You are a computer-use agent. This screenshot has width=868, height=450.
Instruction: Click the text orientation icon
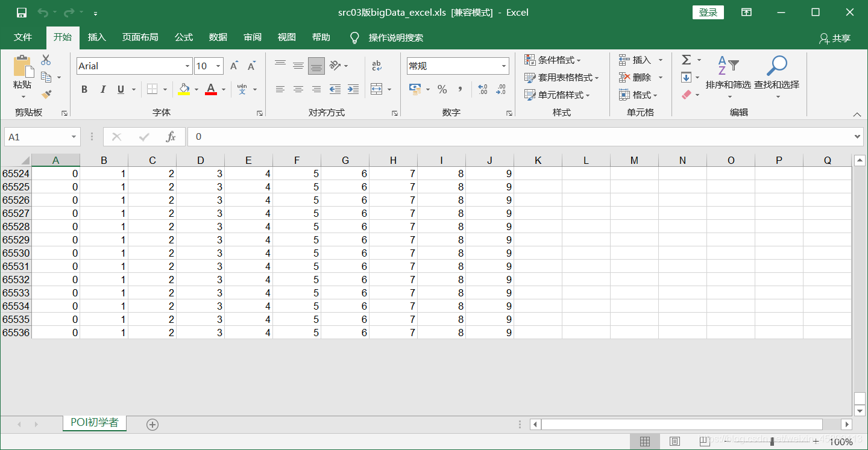click(336, 66)
